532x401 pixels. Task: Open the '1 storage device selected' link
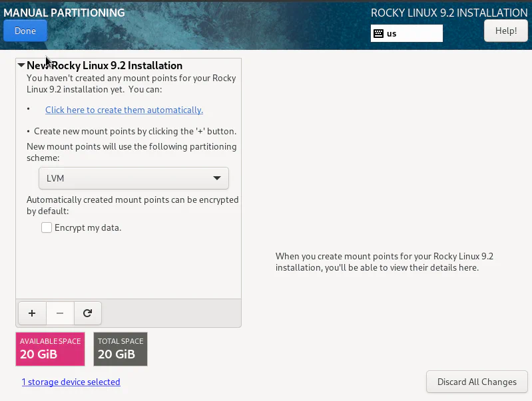coord(71,382)
